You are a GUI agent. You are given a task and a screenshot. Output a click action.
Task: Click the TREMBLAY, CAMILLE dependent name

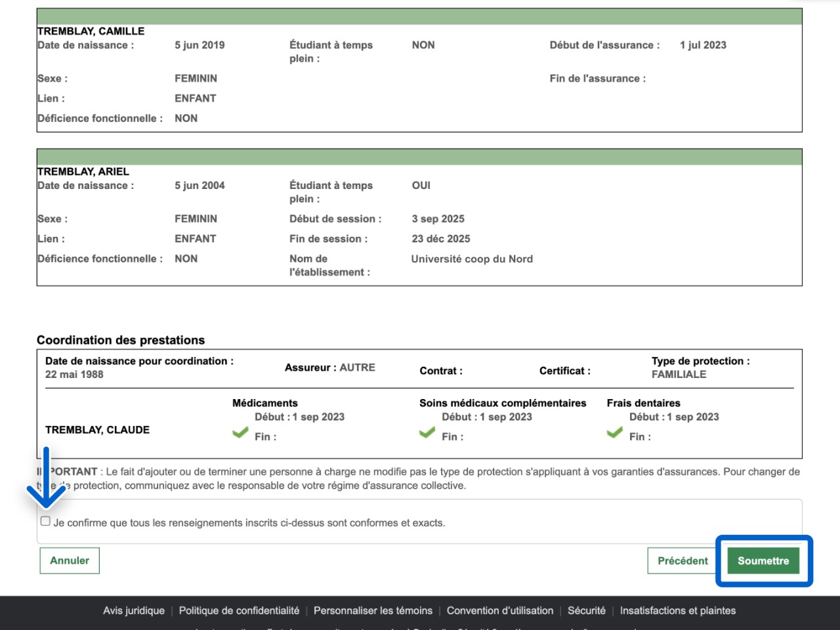click(x=91, y=31)
